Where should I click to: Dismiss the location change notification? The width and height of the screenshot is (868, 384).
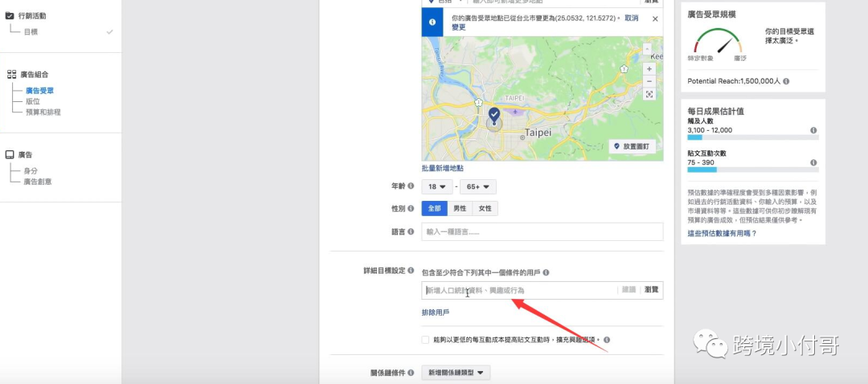pyautogui.click(x=655, y=18)
